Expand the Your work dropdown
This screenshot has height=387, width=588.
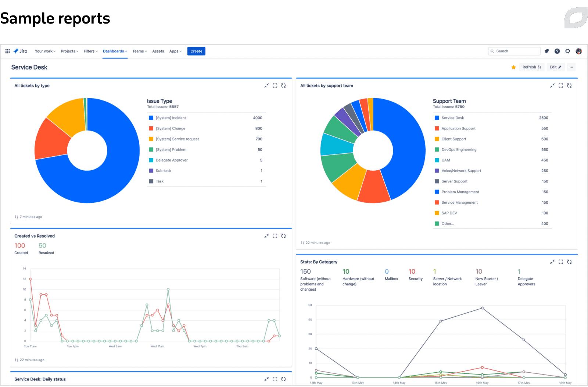(x=45, y=51)
